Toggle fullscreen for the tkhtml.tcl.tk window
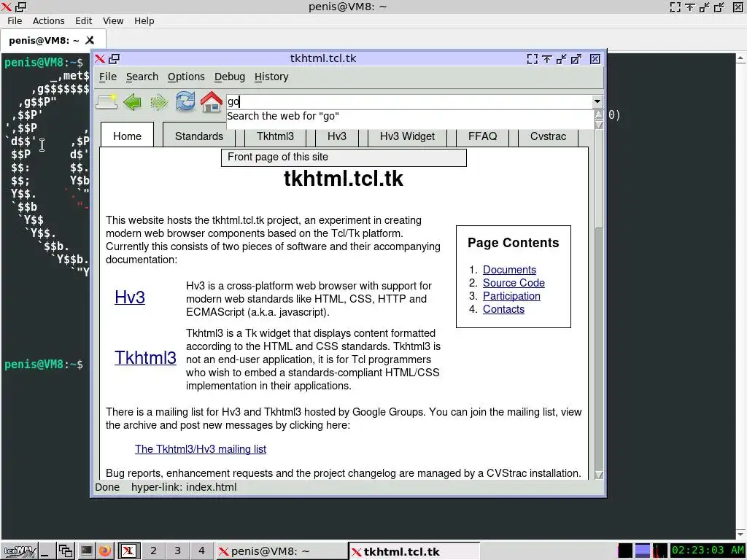747x560 pixels. [x=532, y=58]
